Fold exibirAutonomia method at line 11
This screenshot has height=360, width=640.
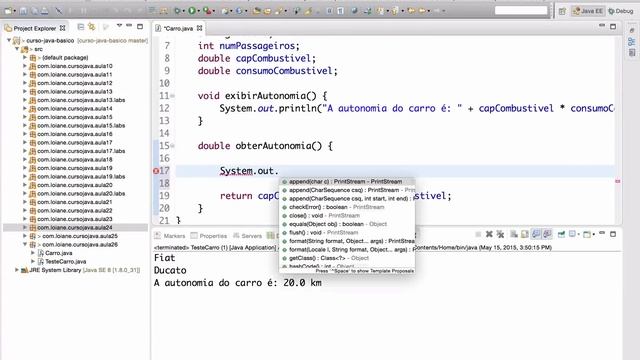coord(173,96)
